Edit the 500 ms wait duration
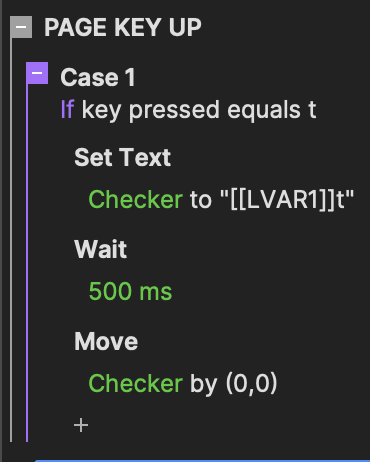 tap(130, 291)
